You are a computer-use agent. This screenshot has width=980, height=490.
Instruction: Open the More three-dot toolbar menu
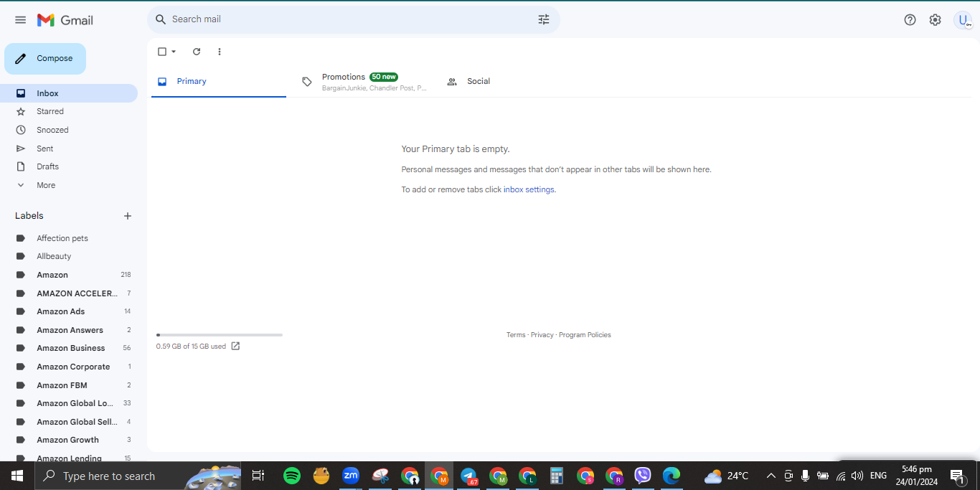(x=220, y=52)
